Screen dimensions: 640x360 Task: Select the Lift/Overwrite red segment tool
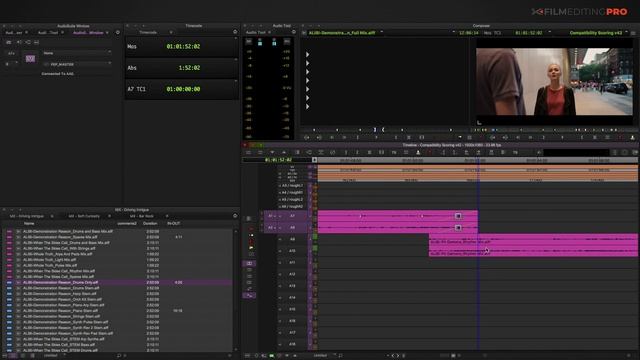click(251, 229)
